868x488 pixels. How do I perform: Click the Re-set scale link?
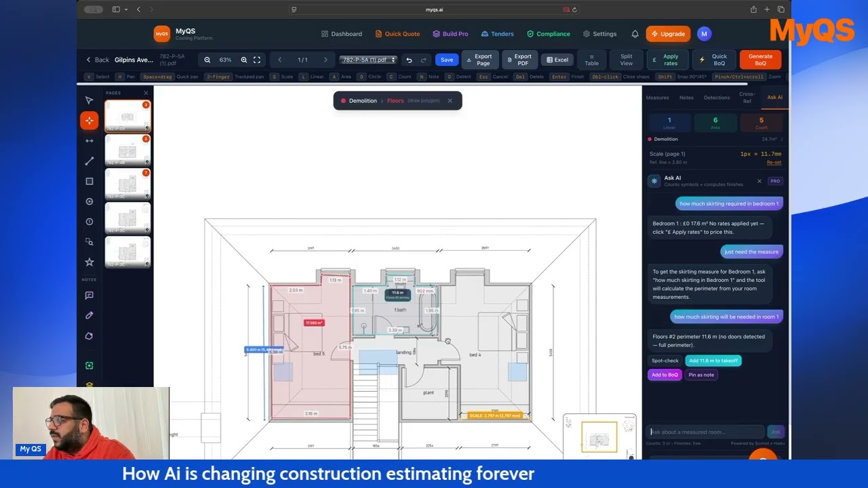click(x=774, y=163)
